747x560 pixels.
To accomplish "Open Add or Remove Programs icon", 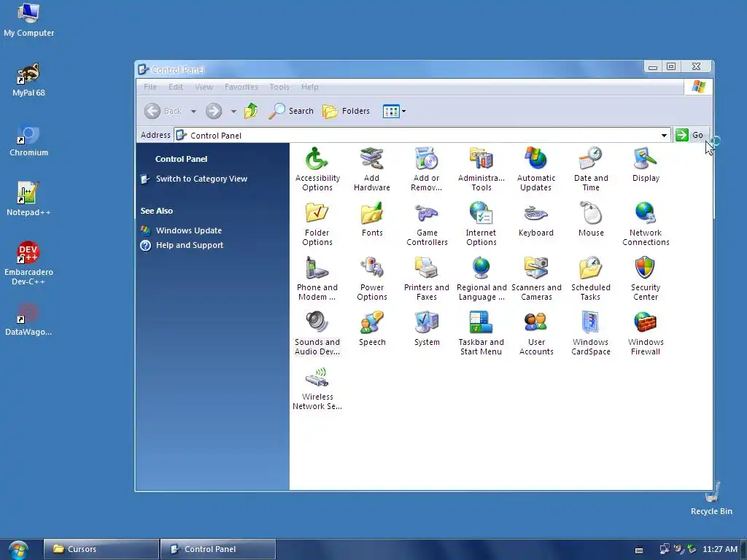I will click(x=426, y=169).
